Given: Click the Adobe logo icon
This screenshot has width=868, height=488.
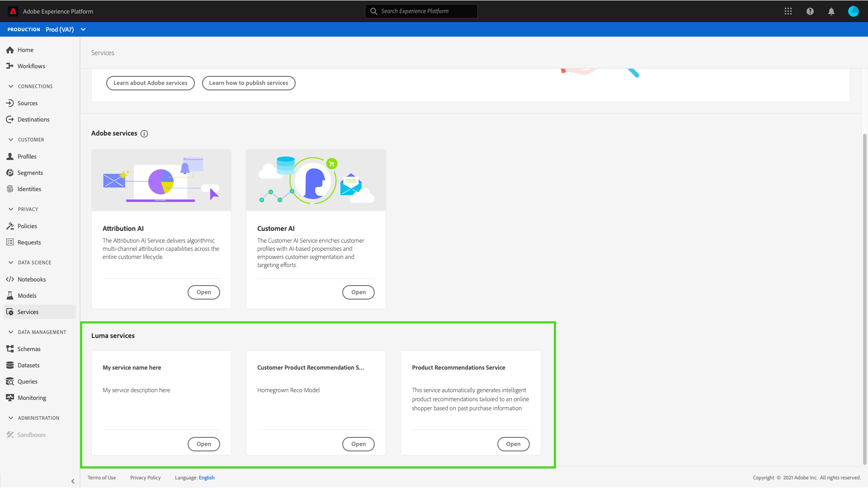Looking at the screenshot, I should pos(13,11).
